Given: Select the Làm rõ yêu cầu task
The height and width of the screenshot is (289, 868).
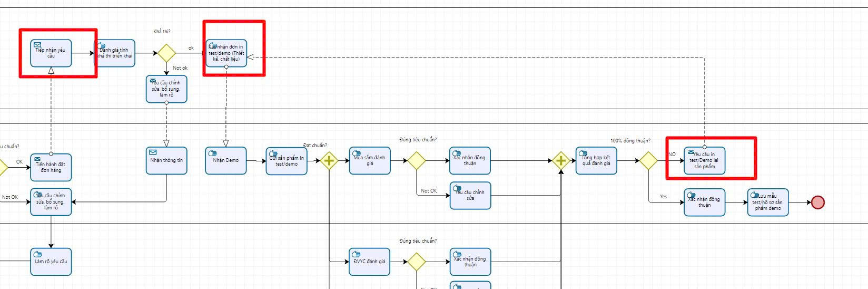Looking at the screenshot, I should (51, 262).
